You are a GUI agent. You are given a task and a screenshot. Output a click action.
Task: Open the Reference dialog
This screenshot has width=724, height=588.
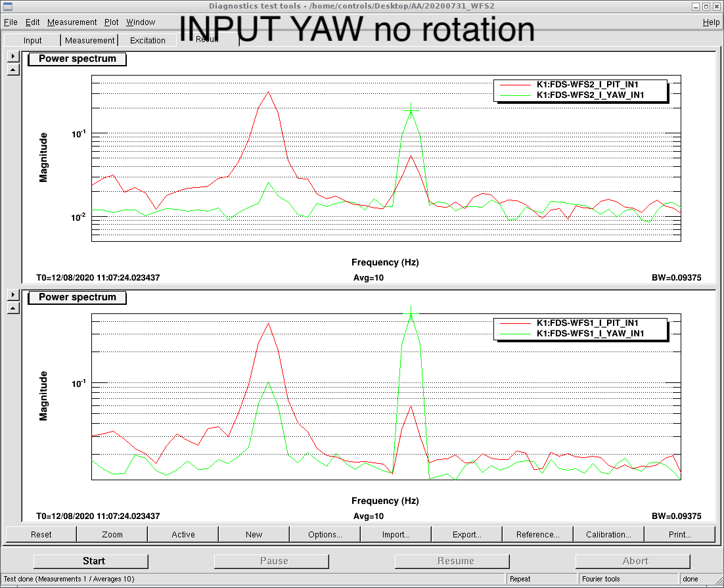point(538,534)
